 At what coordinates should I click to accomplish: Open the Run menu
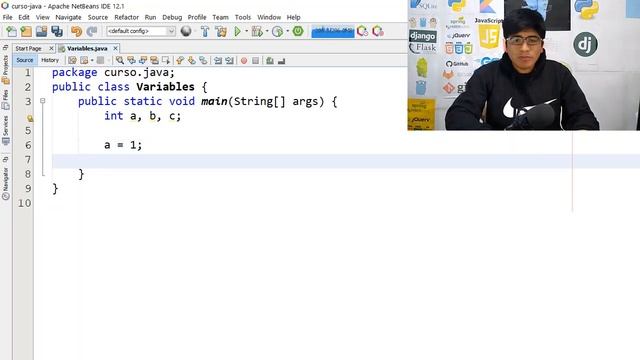150,17
